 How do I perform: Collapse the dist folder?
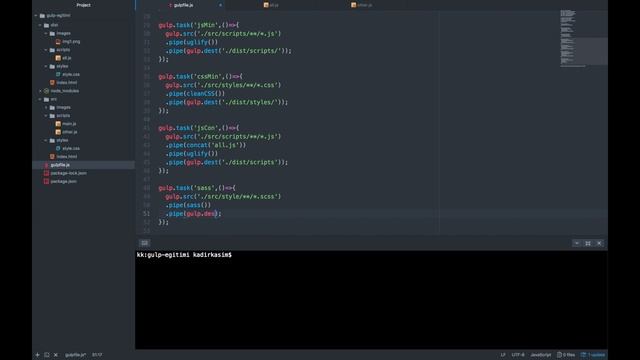click(x=40, y=25)
